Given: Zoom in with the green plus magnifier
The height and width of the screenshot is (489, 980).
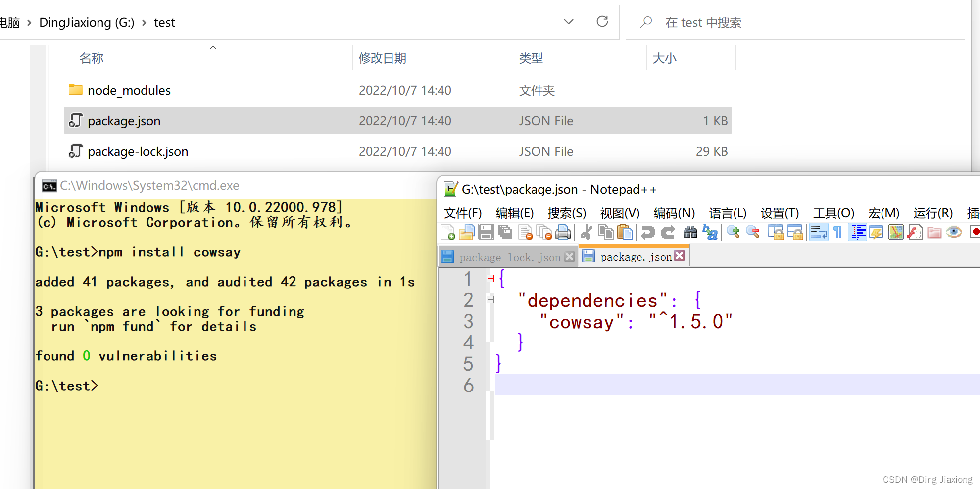Looking at the screenshot, I should 733,232.
